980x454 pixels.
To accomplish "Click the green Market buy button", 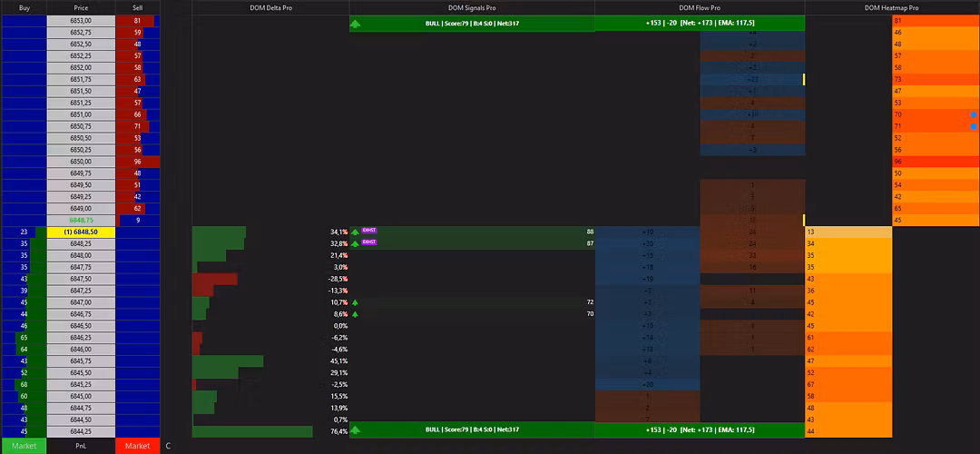I will 24,446.
